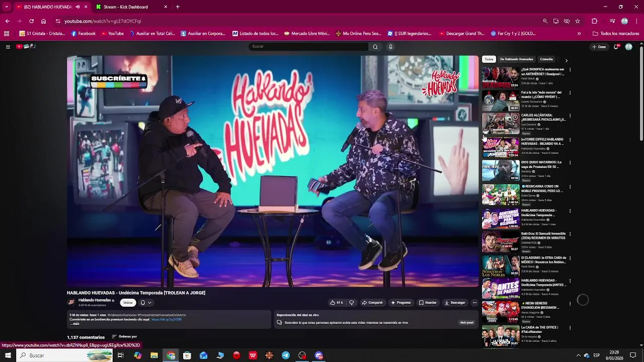The width and height of the screenshot is (644, 362).
Task: Open the YouTube bookmark
Action: point(113,34)
